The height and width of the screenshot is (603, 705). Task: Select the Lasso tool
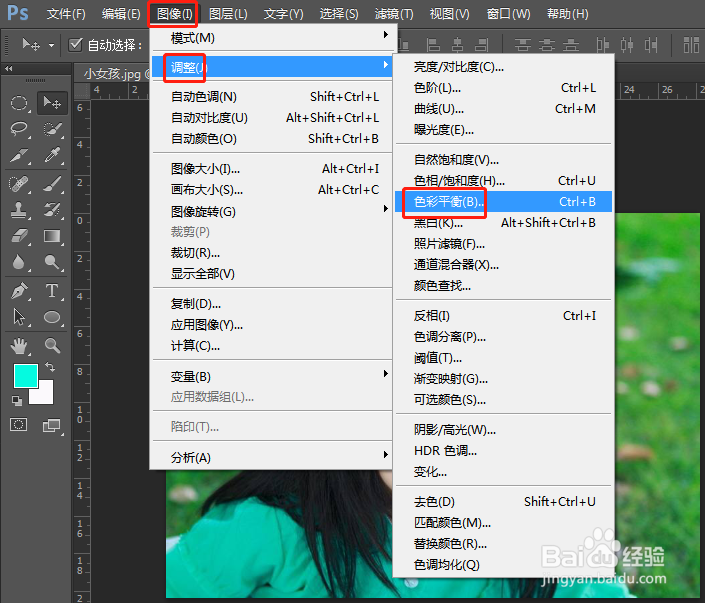pos(19,129)
